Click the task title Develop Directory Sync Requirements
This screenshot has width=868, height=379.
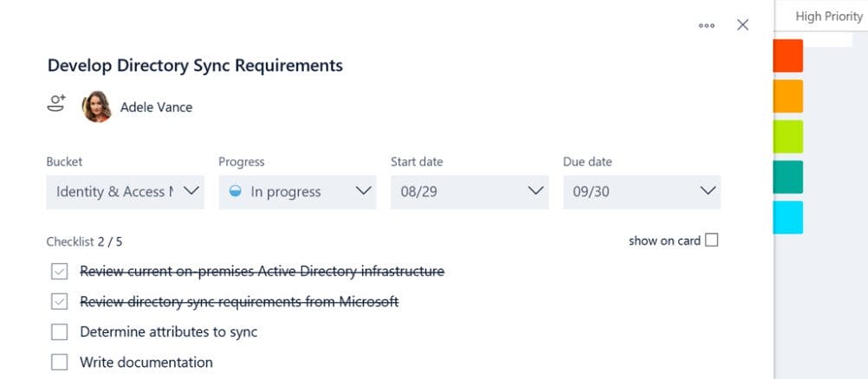coord(195,66)
